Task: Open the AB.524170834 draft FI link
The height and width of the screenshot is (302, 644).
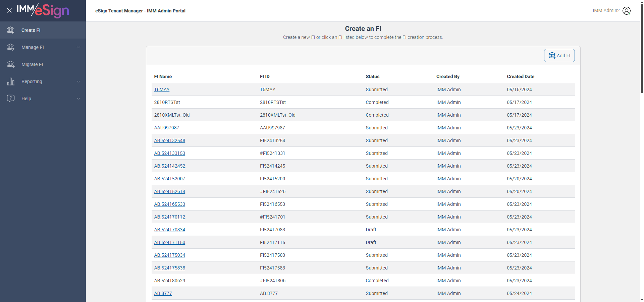Action: (x=170, y=230)
